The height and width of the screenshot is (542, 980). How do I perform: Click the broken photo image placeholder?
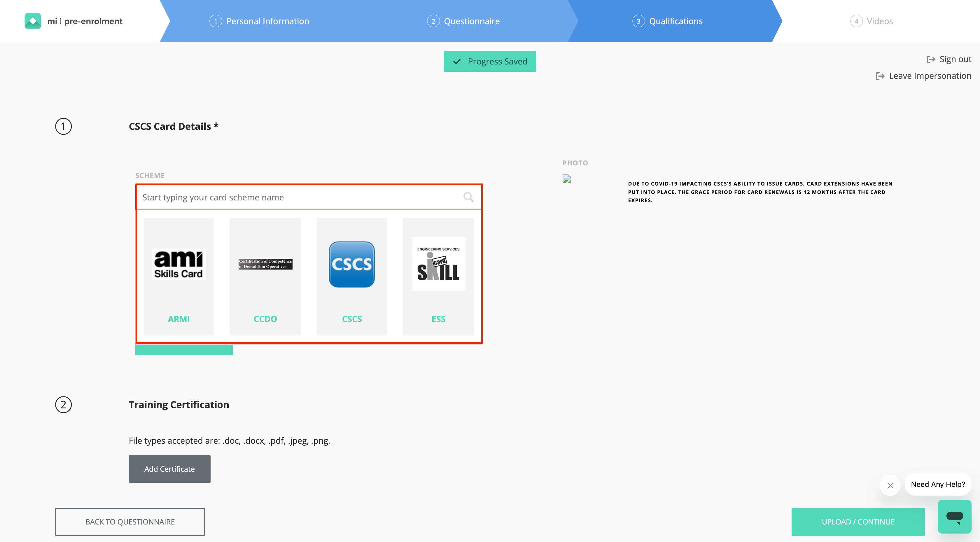[566, 179]
